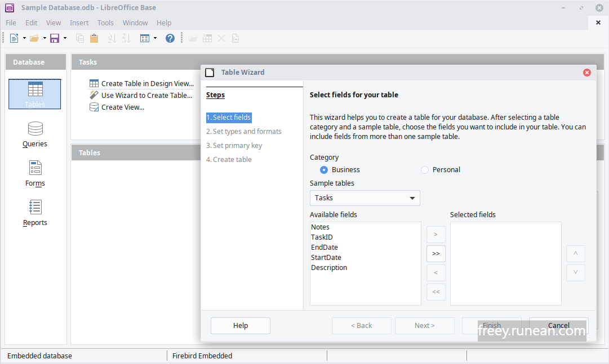
Task: Click the remove single field < button
Action: pyautogui.click(x=436, y=273)
